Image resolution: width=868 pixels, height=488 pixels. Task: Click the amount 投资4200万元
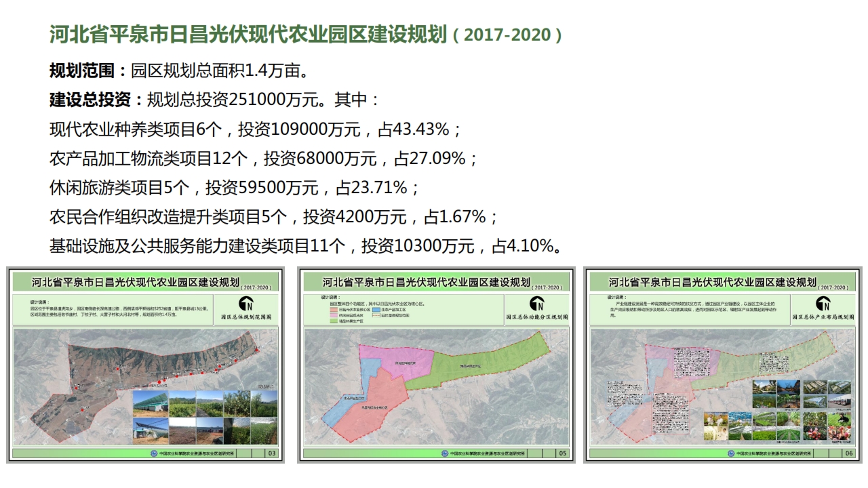tap(355, 217)
